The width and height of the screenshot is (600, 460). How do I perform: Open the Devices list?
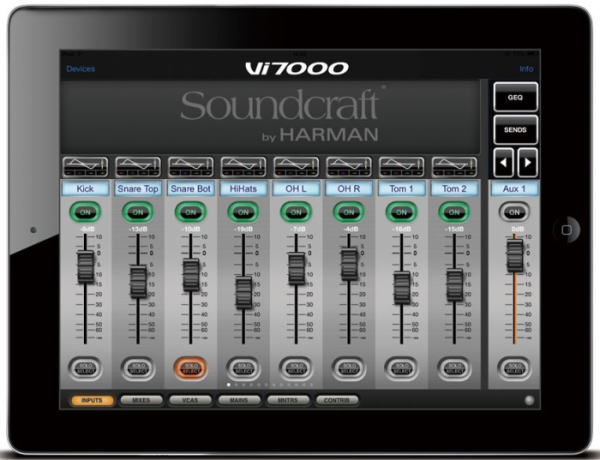(81, 69)
